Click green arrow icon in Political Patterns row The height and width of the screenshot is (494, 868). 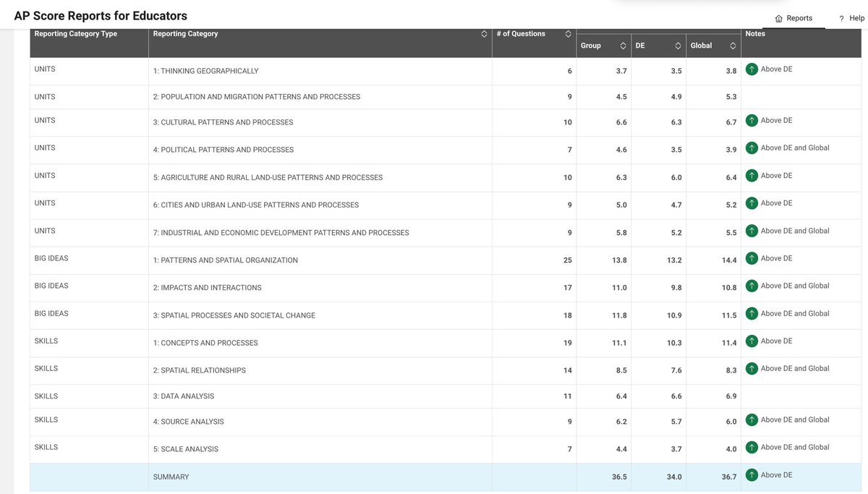tap(752, 148)
